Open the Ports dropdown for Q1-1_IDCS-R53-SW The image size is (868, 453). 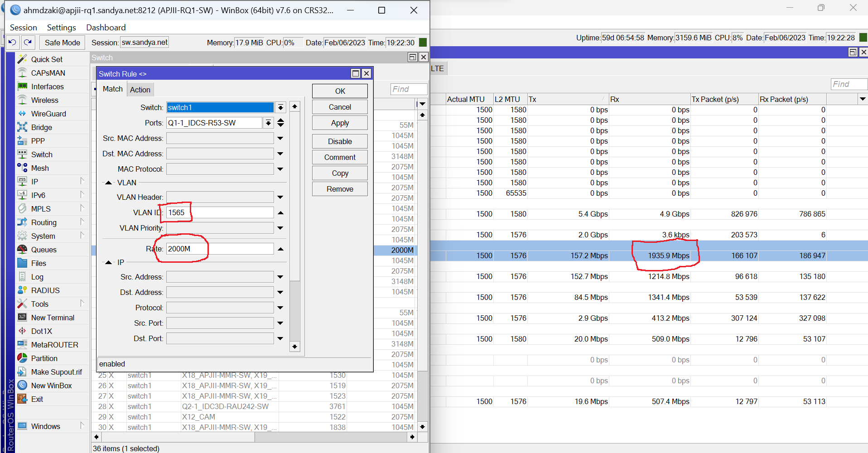click(x=268, y=122)
